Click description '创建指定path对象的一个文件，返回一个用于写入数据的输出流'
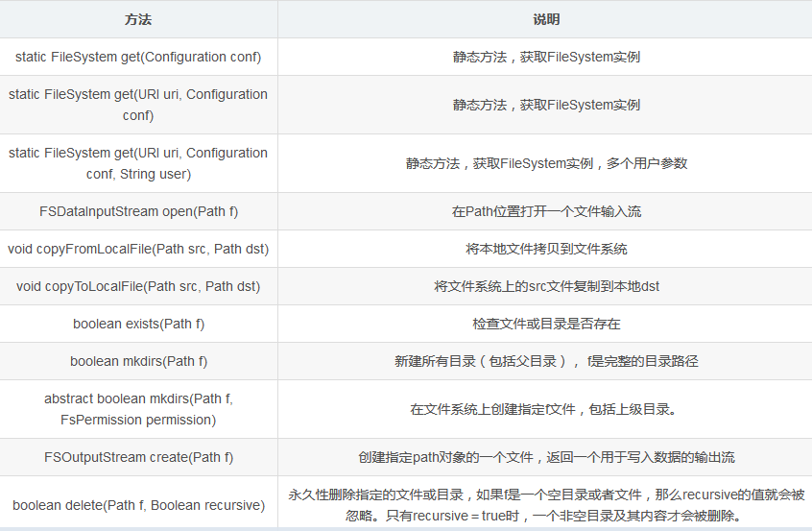The width and height of the screenshot is (812, 531). point(546,457)
